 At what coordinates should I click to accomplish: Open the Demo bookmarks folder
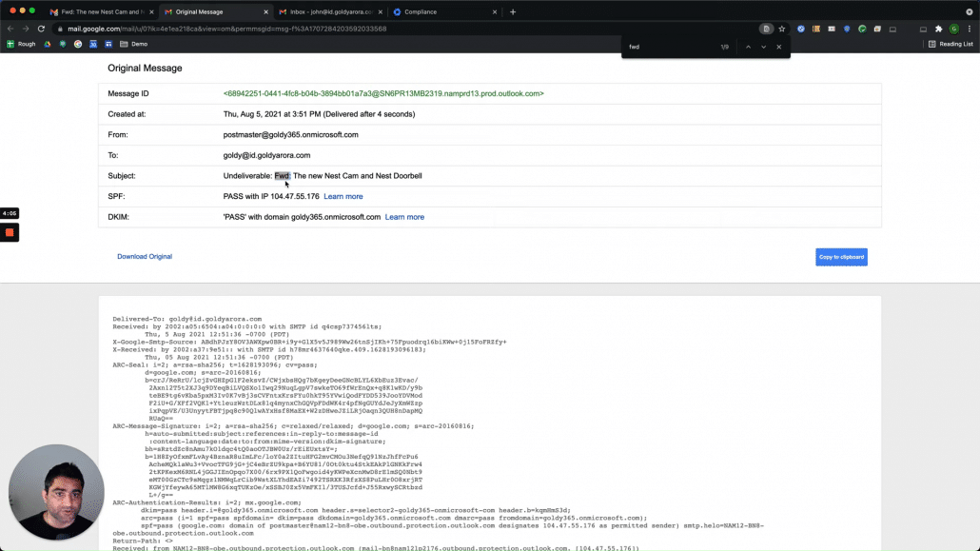(x=134, y=45)
